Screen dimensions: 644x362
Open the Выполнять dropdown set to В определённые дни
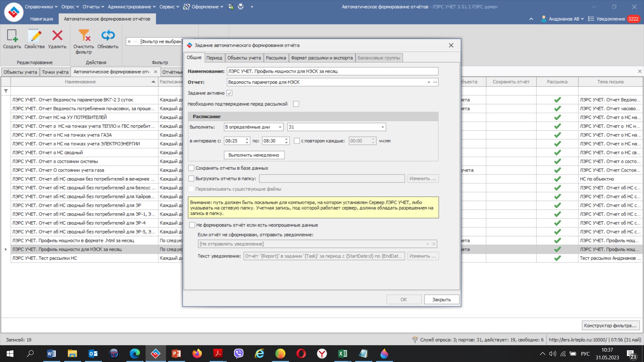(254, 127)
